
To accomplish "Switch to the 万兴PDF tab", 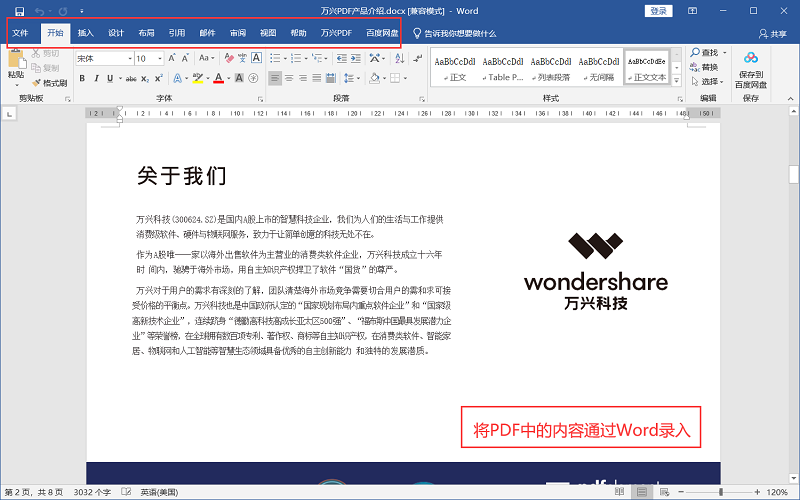I will click(x=336, y=33).
